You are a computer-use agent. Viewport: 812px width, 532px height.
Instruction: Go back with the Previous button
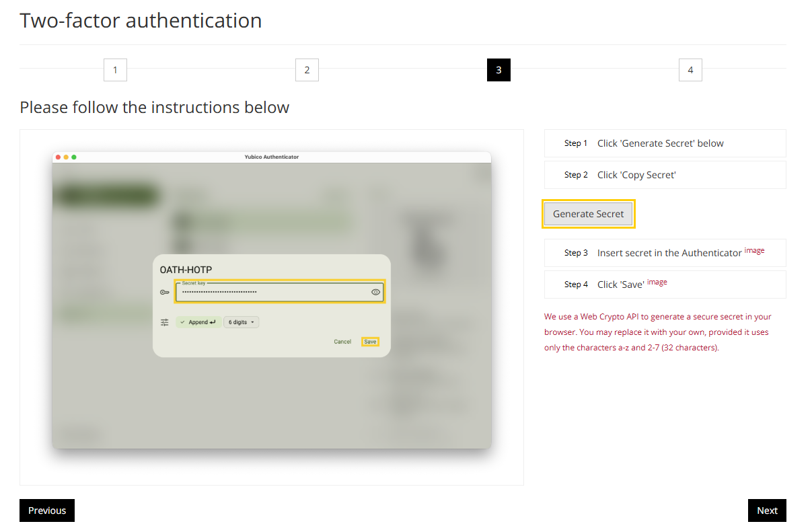(47, 510)
